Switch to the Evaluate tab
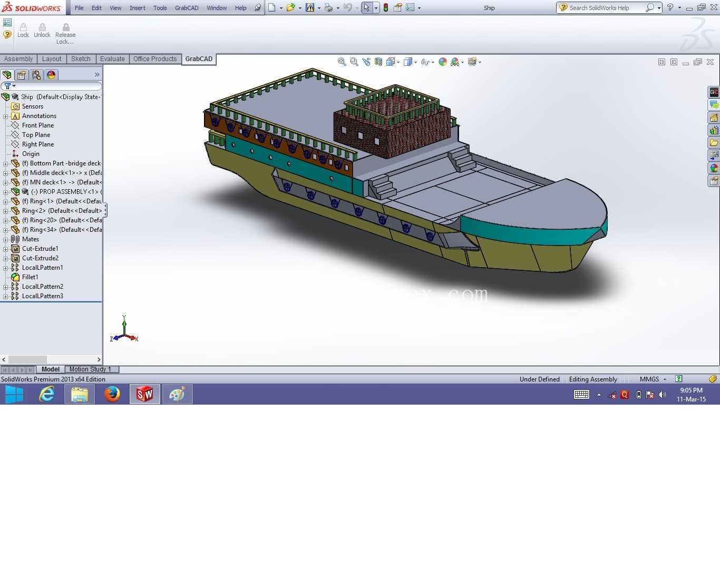Screen dimensions: 720x588 (x=112, y=59)
